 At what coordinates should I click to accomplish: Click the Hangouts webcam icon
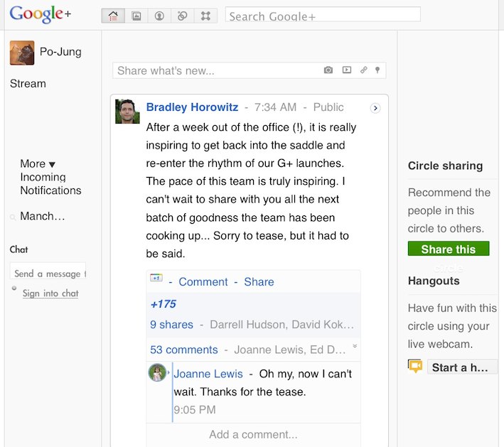coord(415,366)
